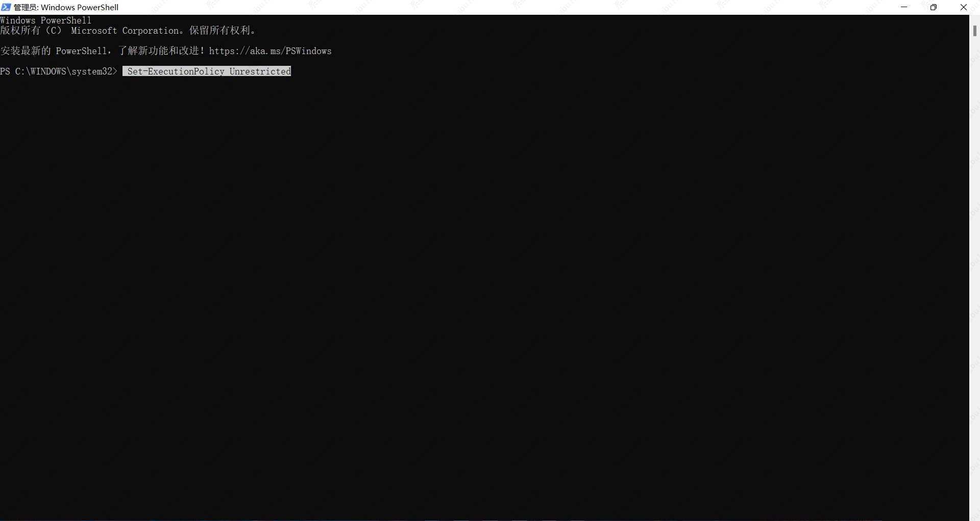Click the word "Unrestricted" in the command
Screen dimensions: 980x521
pyautogui.click(x=260, y=71)
